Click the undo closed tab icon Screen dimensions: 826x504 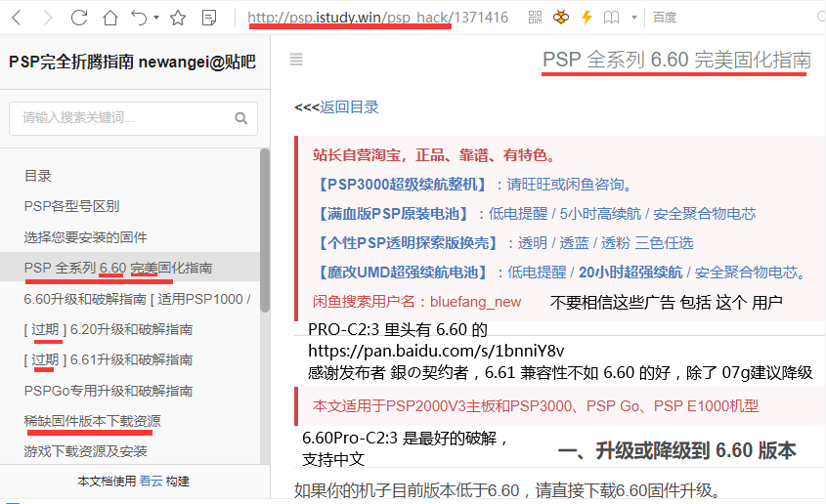(140, 18)
